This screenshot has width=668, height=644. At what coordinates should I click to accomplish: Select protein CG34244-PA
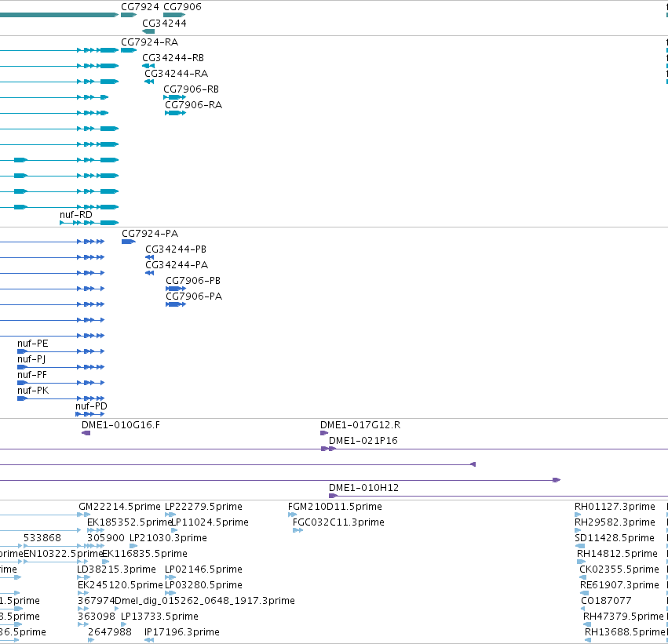(149, 273)
